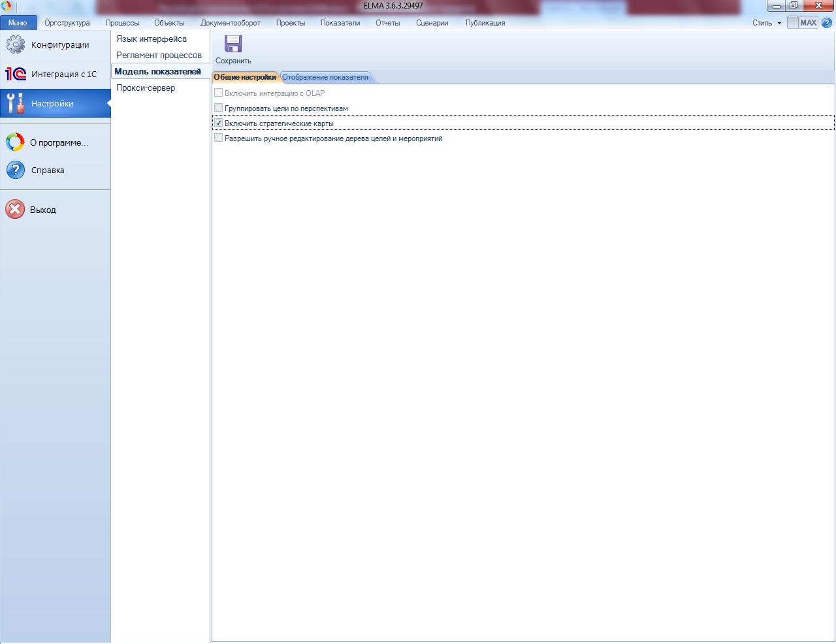Viewport: 836px width, 644px height.
Task: Enable Группировать цели по перспективам checkbox
Action: [219, 108]
